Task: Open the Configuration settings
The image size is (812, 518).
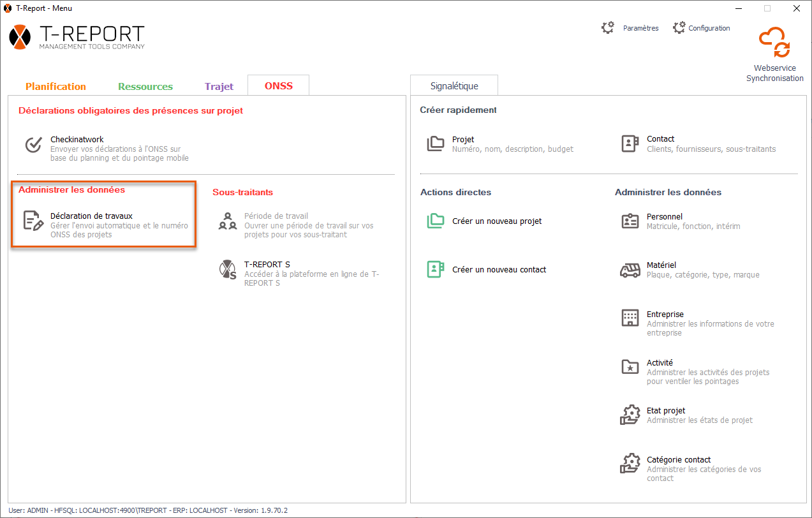Action: (x=709, y=28)
